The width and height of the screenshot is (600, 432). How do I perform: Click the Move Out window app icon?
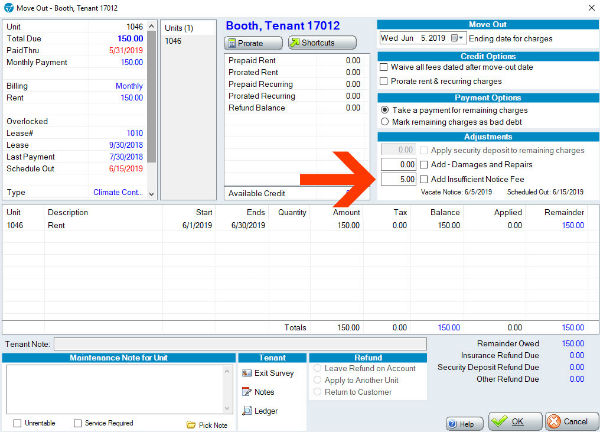(x=8, y=8)
